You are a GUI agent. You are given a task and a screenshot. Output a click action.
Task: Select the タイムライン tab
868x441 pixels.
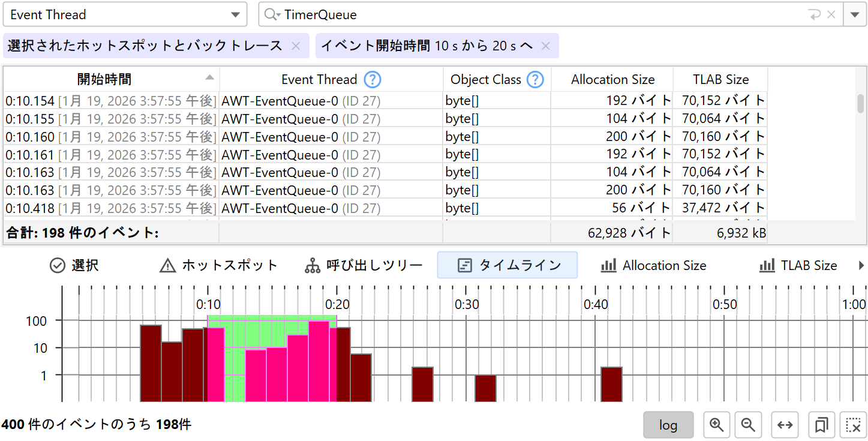[507, 265]
